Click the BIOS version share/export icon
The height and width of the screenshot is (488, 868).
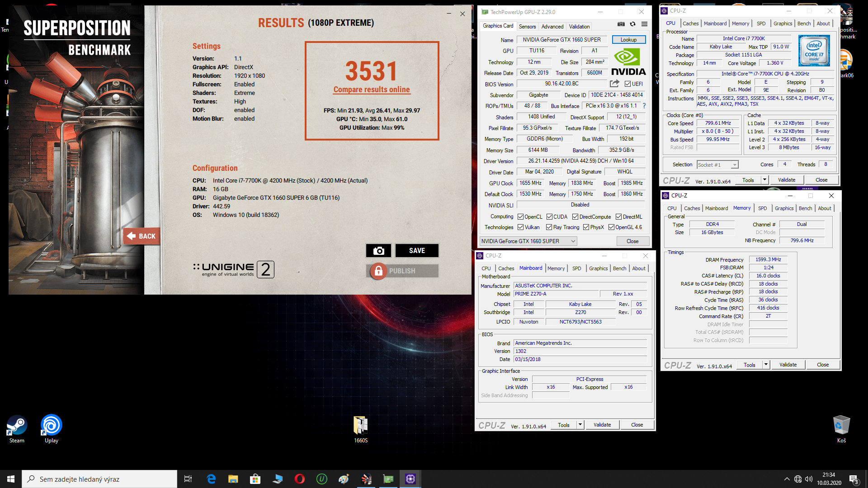614,84
